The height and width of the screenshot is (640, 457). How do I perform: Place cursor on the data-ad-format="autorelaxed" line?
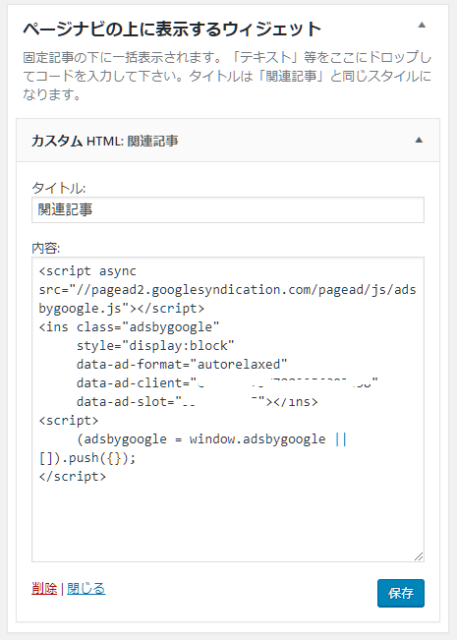coord(182,364)
